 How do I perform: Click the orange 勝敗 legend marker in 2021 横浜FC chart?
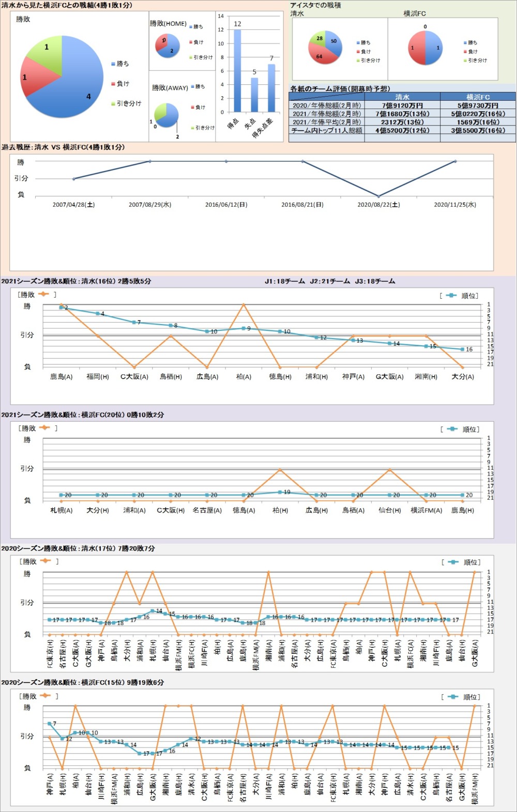tap(44, 427)
